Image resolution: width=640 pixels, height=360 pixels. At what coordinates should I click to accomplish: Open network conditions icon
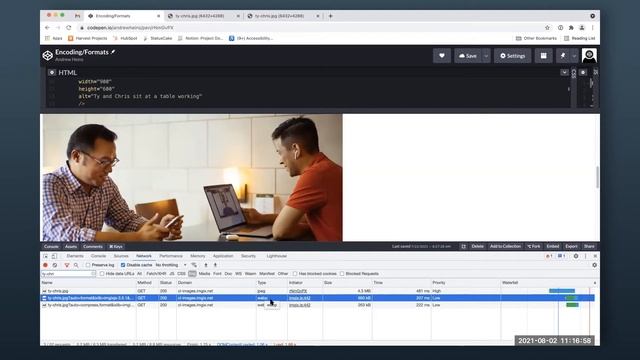click(194, 265)
